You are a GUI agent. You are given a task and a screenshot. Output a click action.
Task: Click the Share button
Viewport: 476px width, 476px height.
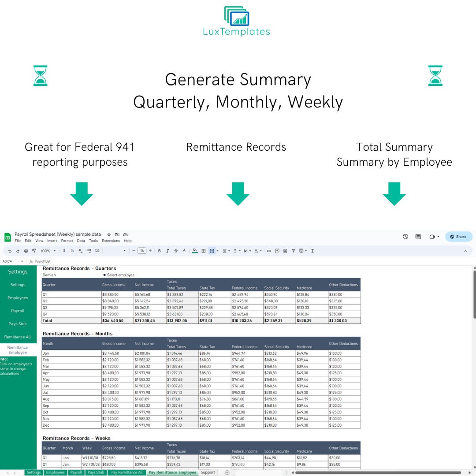(459, 237)
